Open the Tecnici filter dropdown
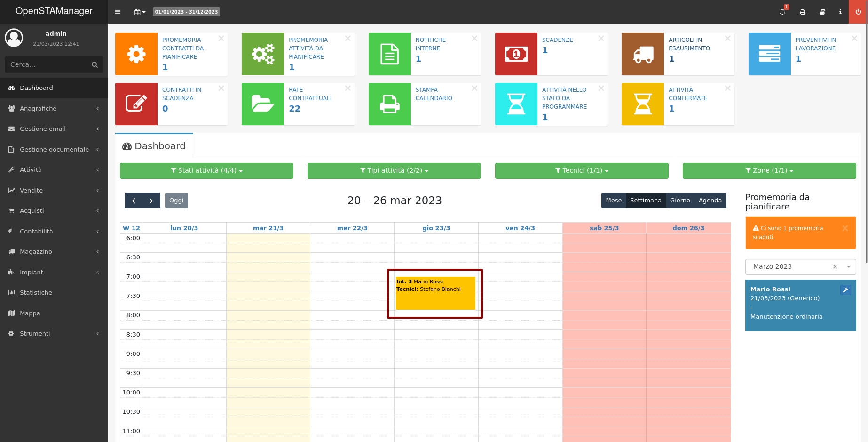 click(x=581, y=171)
